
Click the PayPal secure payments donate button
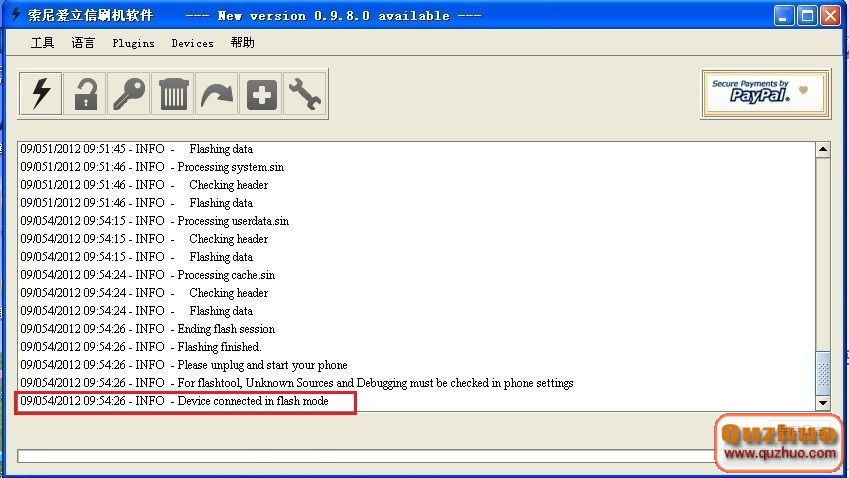click(x=766, y=94)
